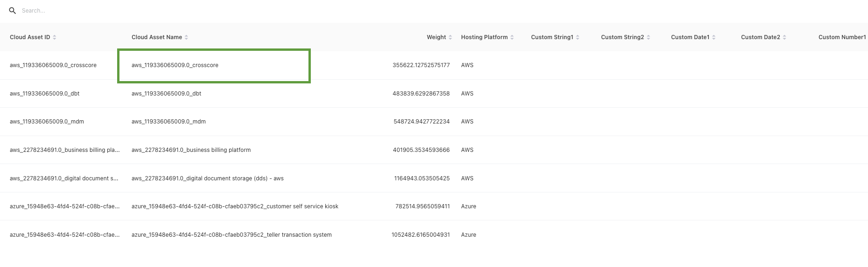Click the Custom Date2 sort icon
Screen dimensions: 868x267
784,37
